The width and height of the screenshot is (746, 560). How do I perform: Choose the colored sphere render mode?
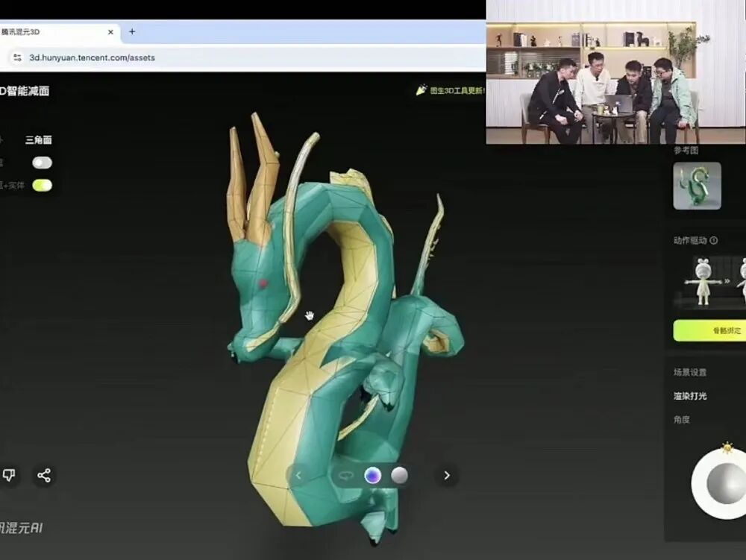pyautogui.click(x=372, y=476)
